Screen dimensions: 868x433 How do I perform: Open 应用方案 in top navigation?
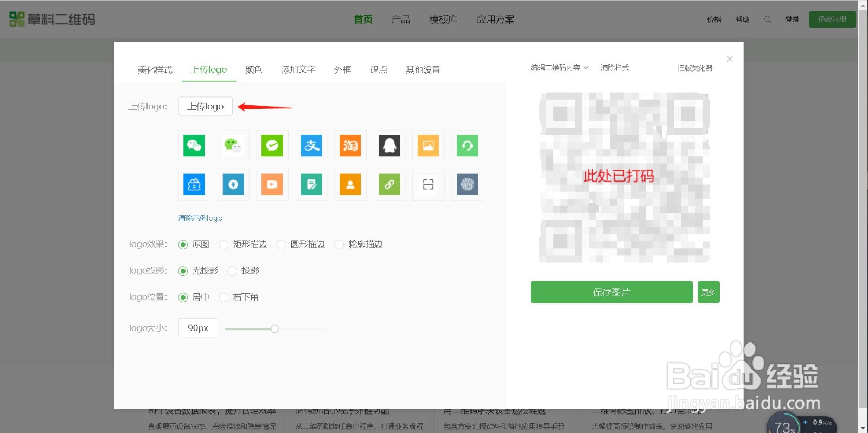pos(495,20)
